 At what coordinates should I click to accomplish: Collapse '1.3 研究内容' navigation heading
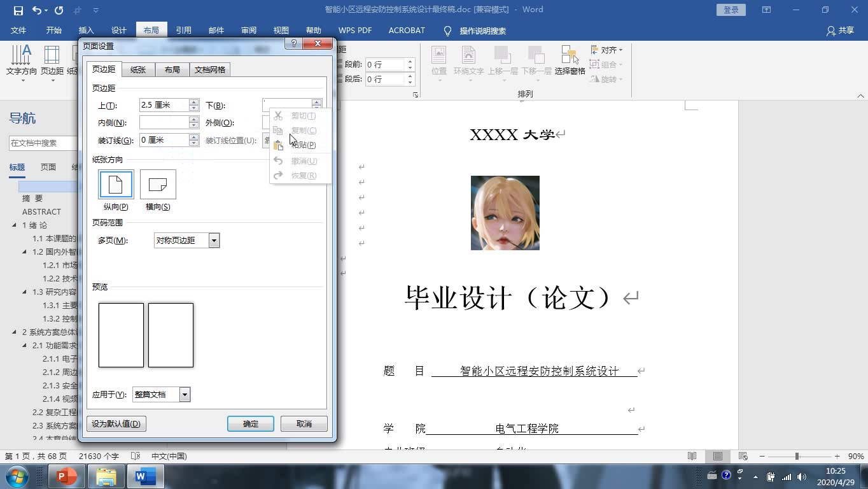click(25, 292)
